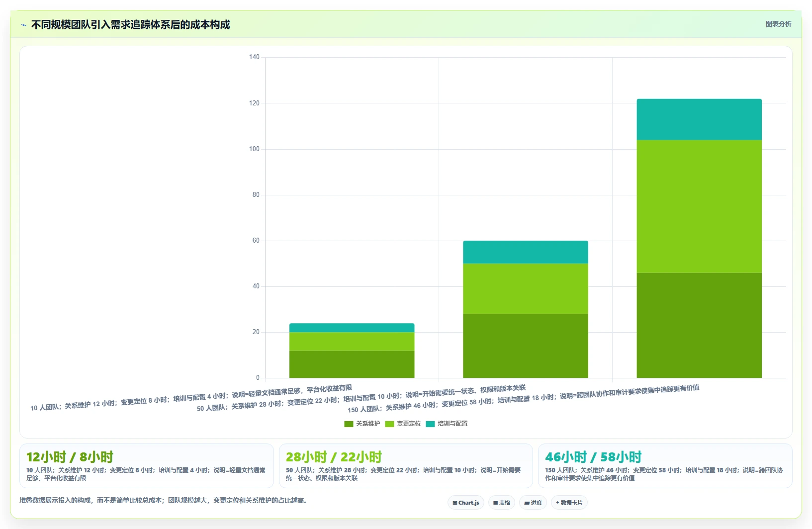Click the slanted x-axis label starting 150 人团队

coord(524,399)
